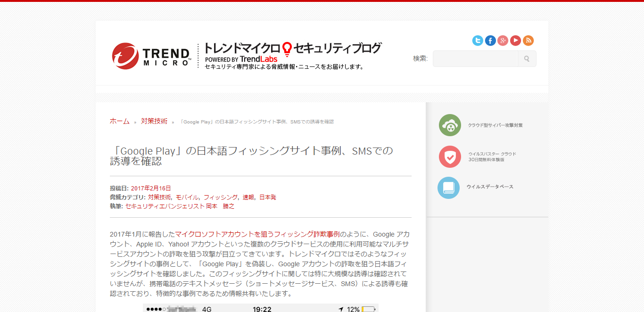Viewport: 644px width, 312px height.
Task: Open ウイルスバスター クラウド 30日間無料体験版 link
Action: click(492, 157)
